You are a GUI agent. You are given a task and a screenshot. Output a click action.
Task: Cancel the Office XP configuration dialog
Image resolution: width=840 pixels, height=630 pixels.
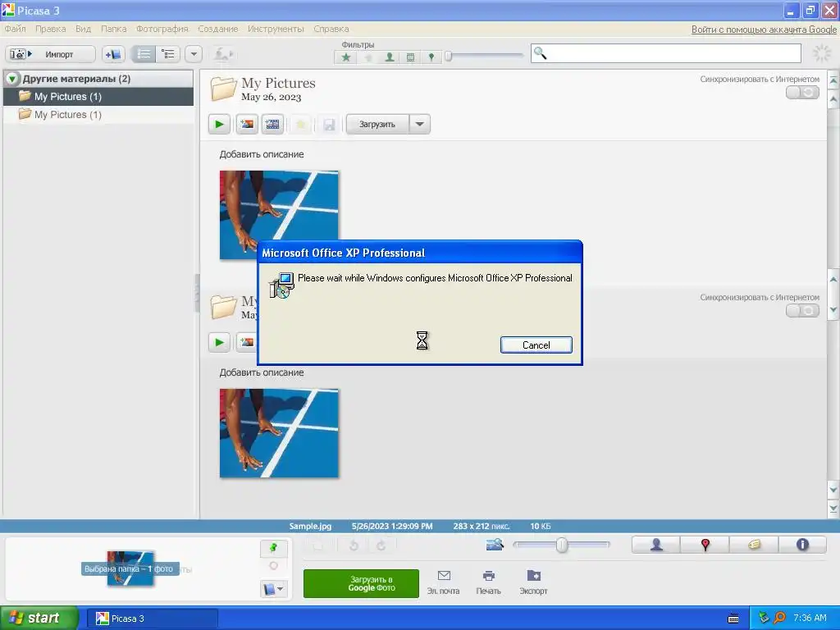[x=536, y=345]
